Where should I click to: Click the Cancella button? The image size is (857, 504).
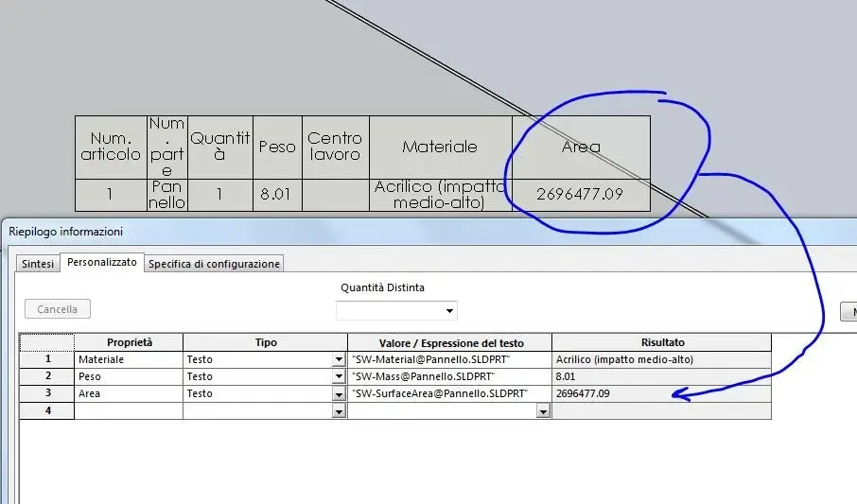(x=58, y=309)
